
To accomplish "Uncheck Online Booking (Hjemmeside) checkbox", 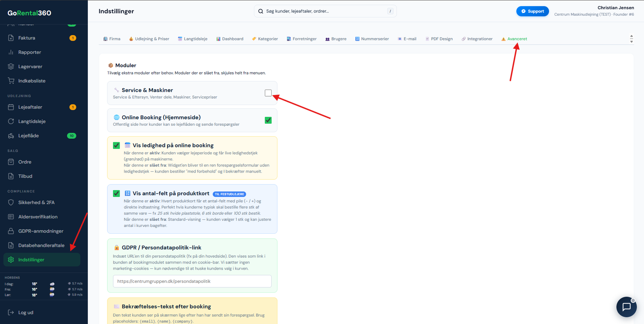I will pos(268,120).
